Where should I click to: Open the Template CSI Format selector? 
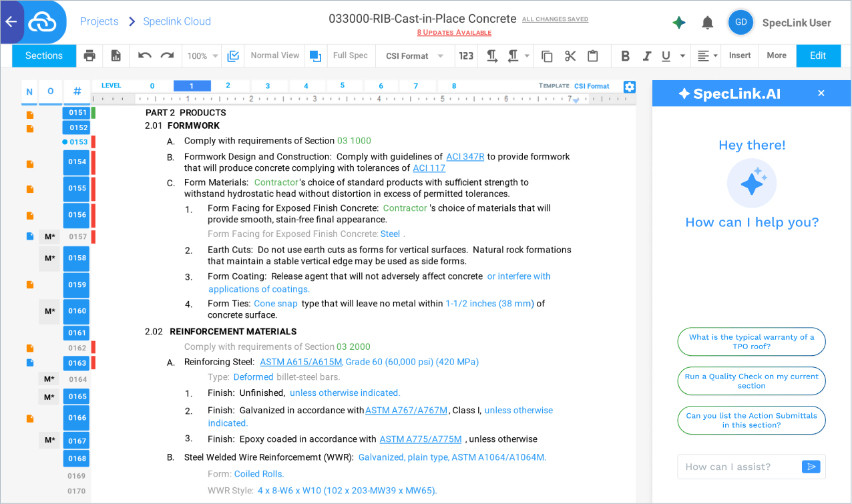592,86
